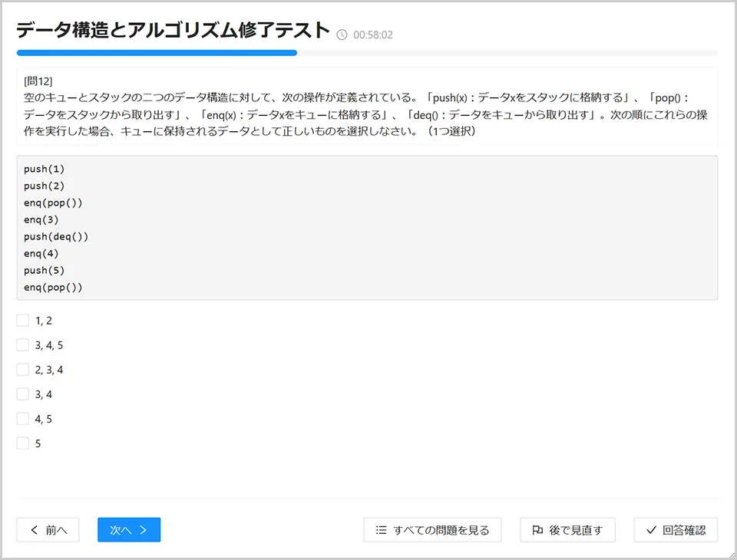
Task: Click the blue test progress bar
Action: [157, 53]
